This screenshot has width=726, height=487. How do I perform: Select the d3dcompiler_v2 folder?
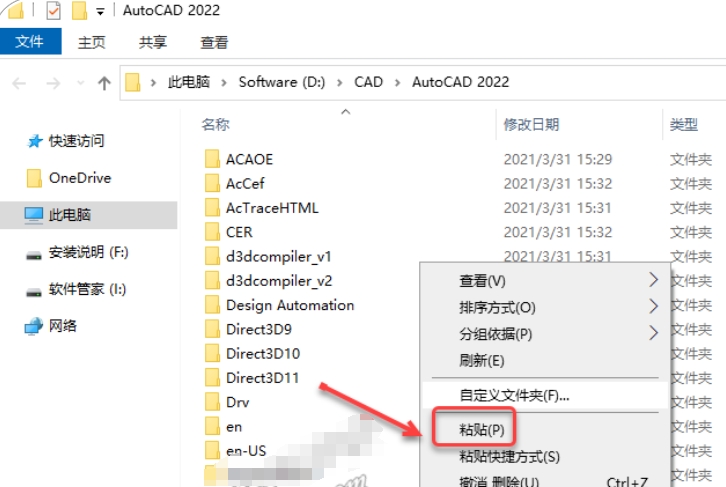[x=279, y=281]
